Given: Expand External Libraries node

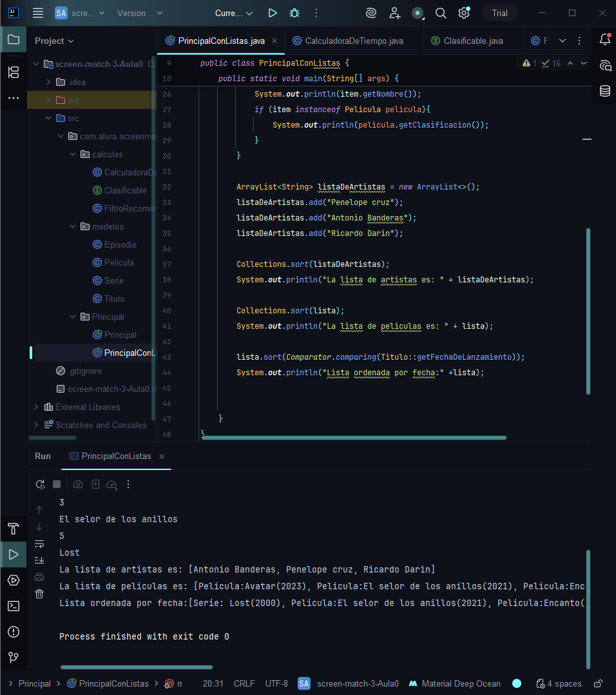Looking at the screenshot, I should [x=36, y=407].
